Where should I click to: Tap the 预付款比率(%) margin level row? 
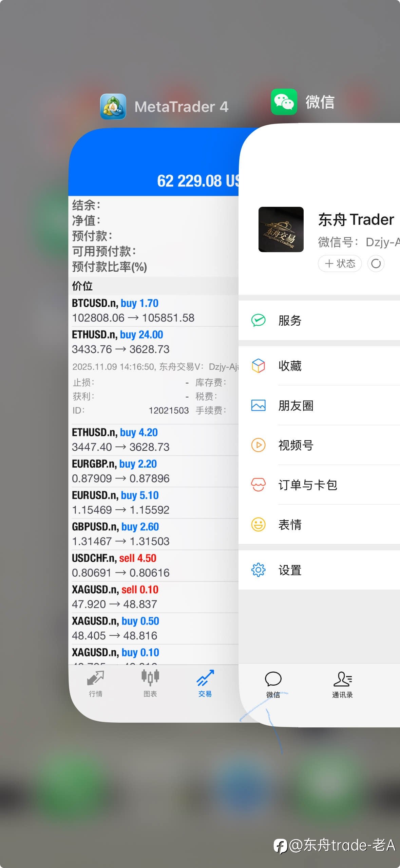[x=154, y=267]
